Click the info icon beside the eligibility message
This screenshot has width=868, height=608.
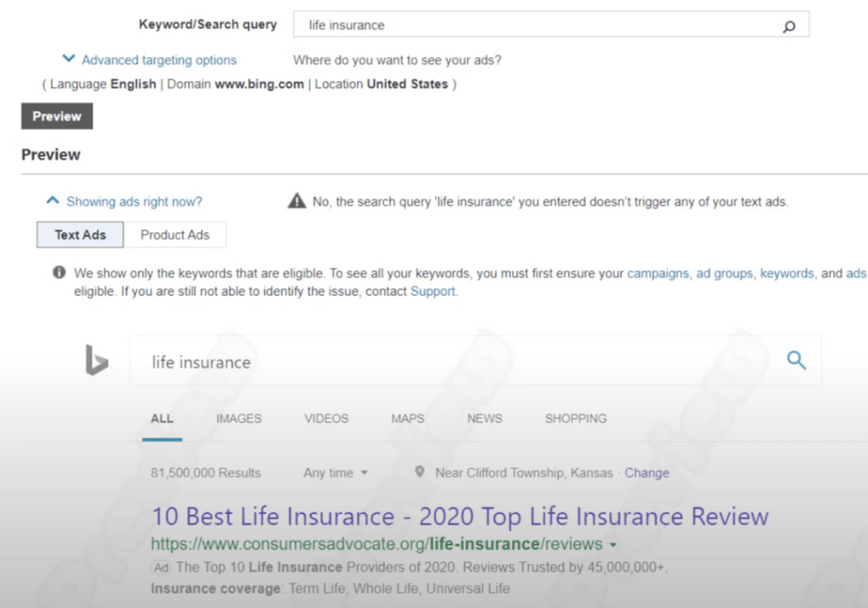pos(58,272)
